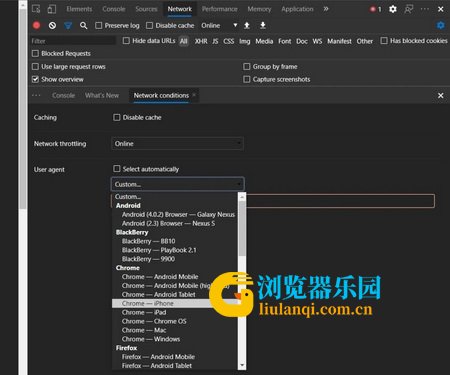
Task: Enable Preserve log checkbox
Action: [99, 25]
